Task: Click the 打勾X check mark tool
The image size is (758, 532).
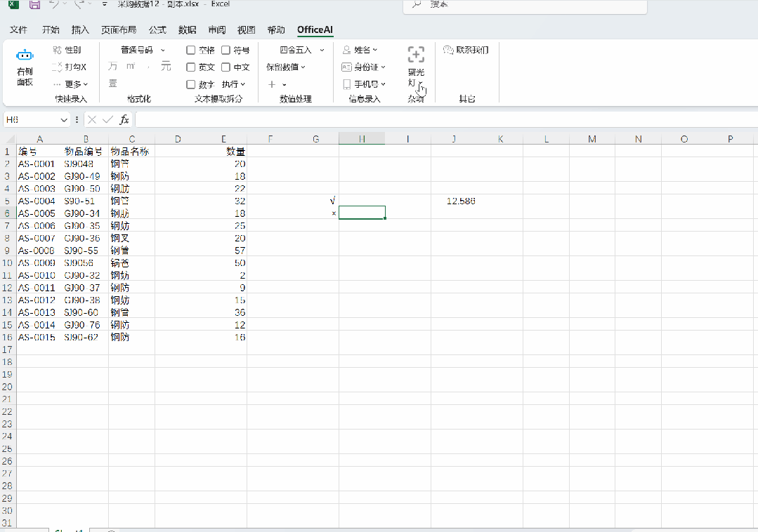Action: pos(57,67)
